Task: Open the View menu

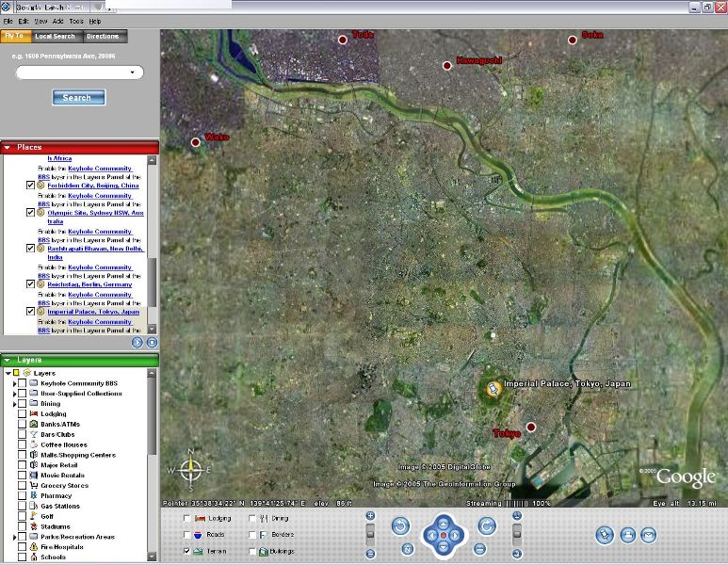Action: point(40,22)
